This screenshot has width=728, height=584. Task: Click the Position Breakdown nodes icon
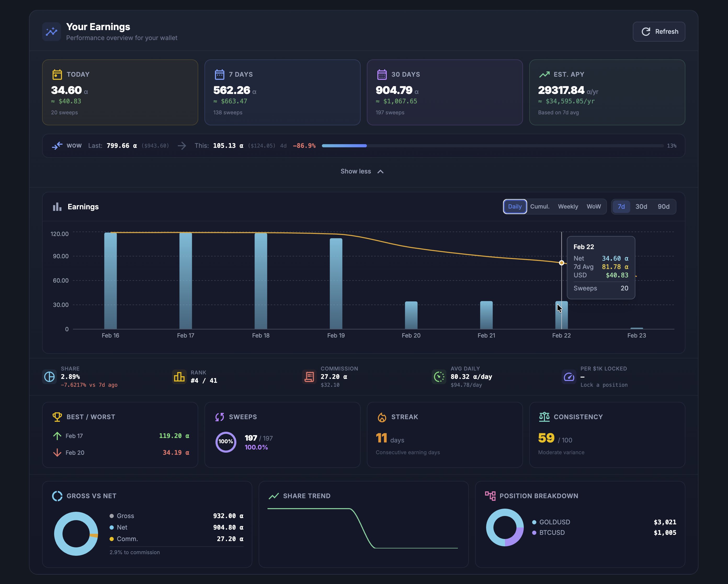[x=491, y=496]
